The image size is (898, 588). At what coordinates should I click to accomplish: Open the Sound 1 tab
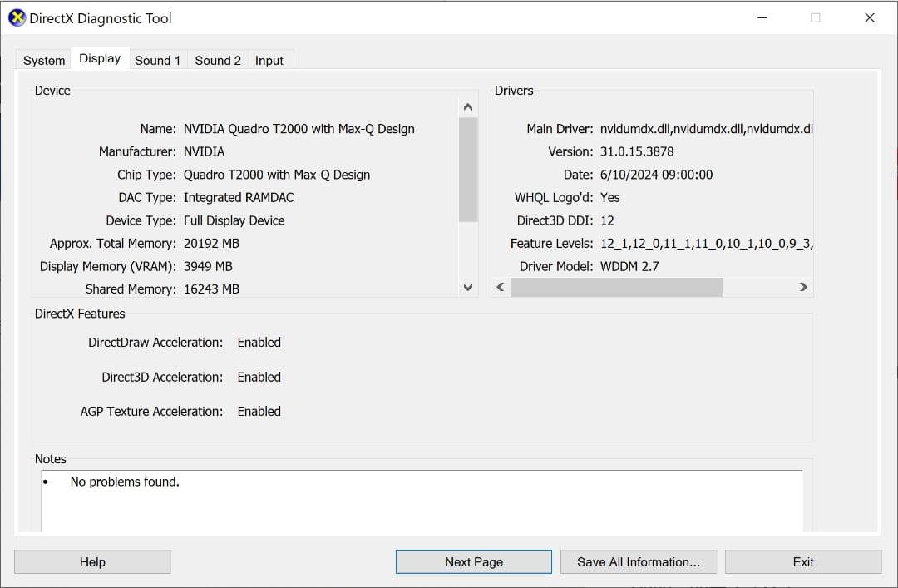157,59
